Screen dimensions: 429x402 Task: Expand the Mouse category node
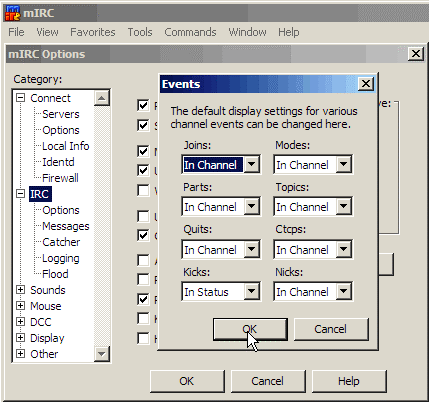[x=21, y=306]
